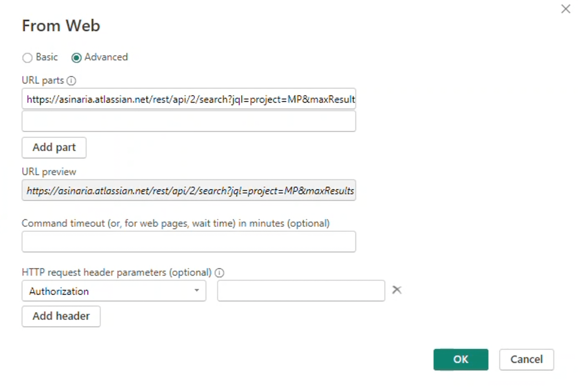
Task: Click the Add part button
Action: (54, 148)
